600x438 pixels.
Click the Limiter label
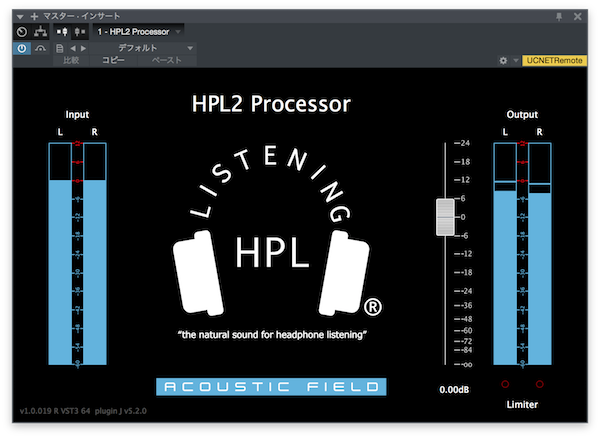click(522, 404)
